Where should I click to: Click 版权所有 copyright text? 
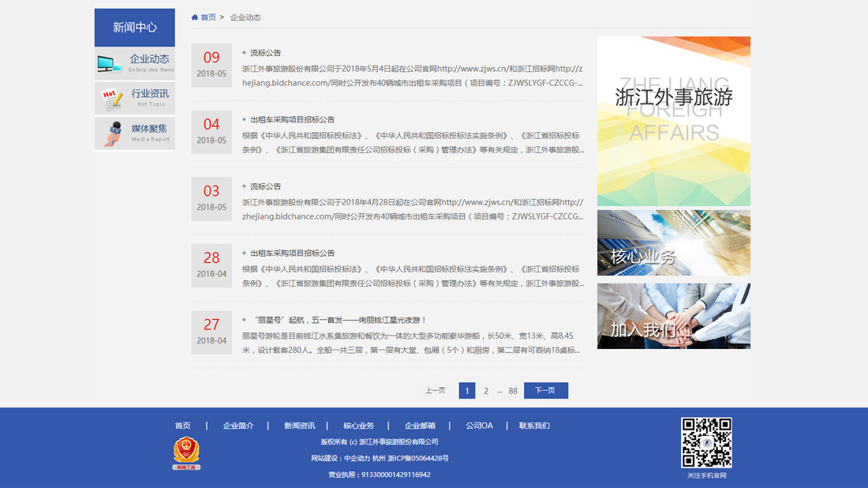point(380,441)
